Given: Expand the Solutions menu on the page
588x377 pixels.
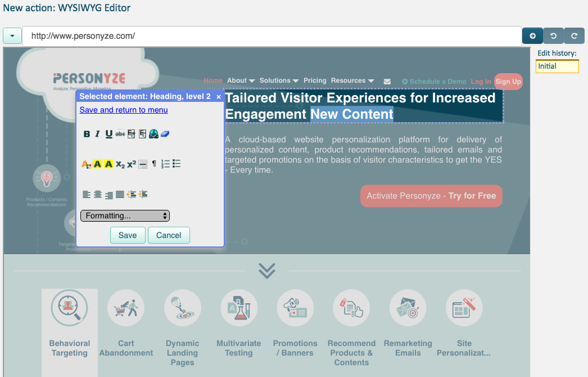Looking at the screenshot, I should click(x=279, y=80).
